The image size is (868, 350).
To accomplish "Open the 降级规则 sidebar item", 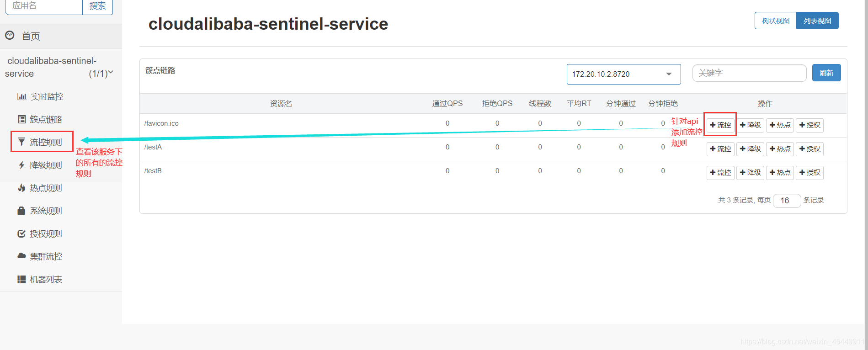I will point(46,165).
